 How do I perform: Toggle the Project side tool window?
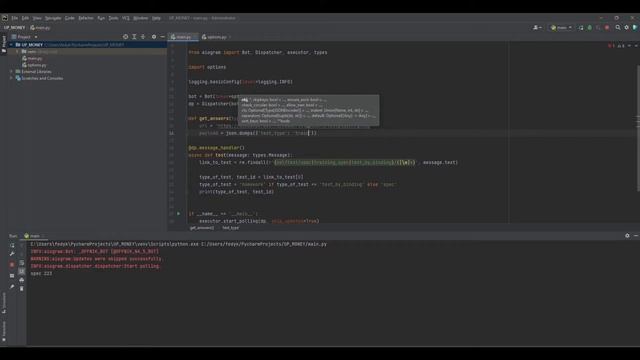pos(4,44)
